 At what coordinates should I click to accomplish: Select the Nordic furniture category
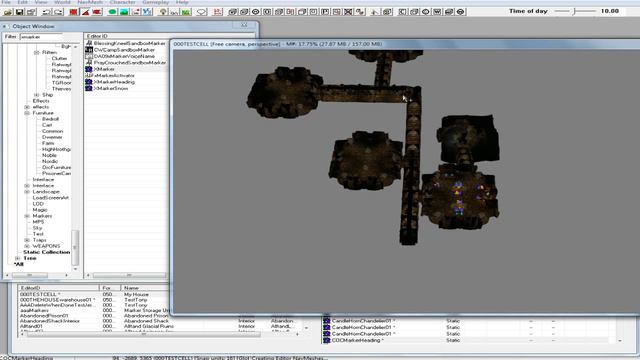point(50,162)
